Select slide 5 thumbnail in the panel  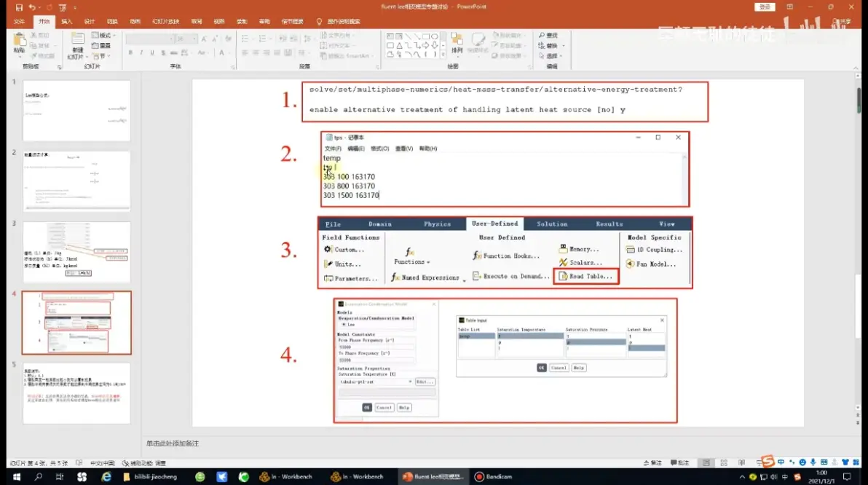tap(76, 393)
